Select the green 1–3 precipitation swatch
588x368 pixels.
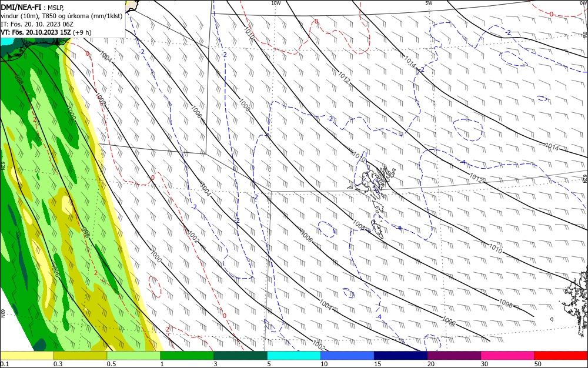(187, 356)
